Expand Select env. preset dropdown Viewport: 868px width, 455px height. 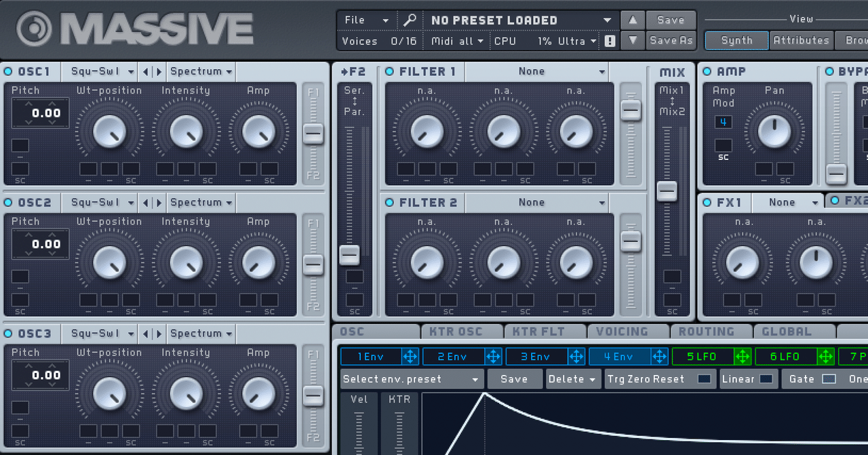point(412,379)
